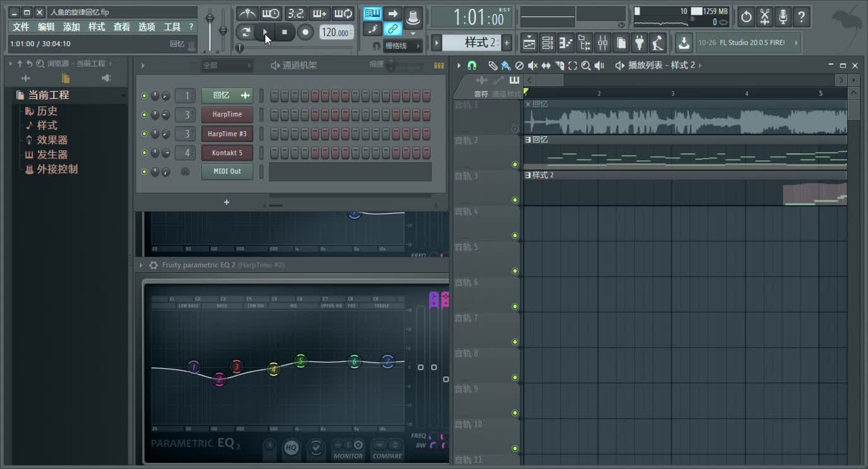
Task: Select the playlist paint brush tool
Action: click(505, 66)
